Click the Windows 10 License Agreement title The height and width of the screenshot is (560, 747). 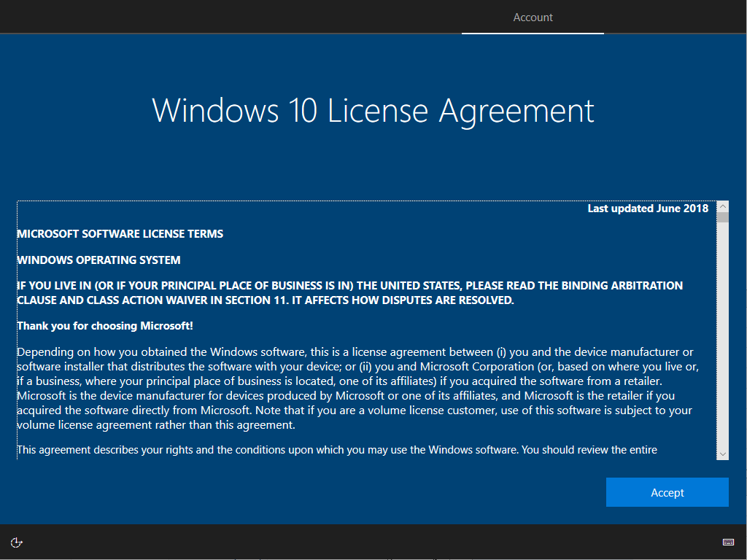[373, 111]
